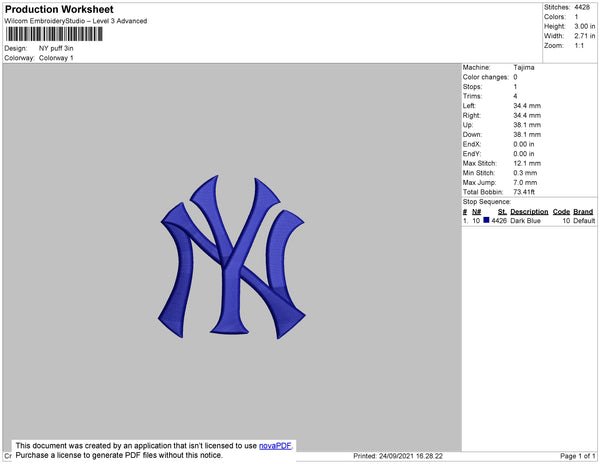Click the 'Colorway 1' value
The height and width of the screenshot is (464, 600).
pyautogui.click(x=56, y=58)
